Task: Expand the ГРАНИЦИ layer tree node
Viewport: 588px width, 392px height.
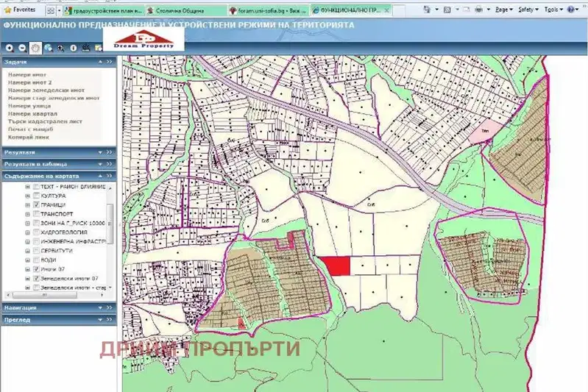Action: (27, 205)
